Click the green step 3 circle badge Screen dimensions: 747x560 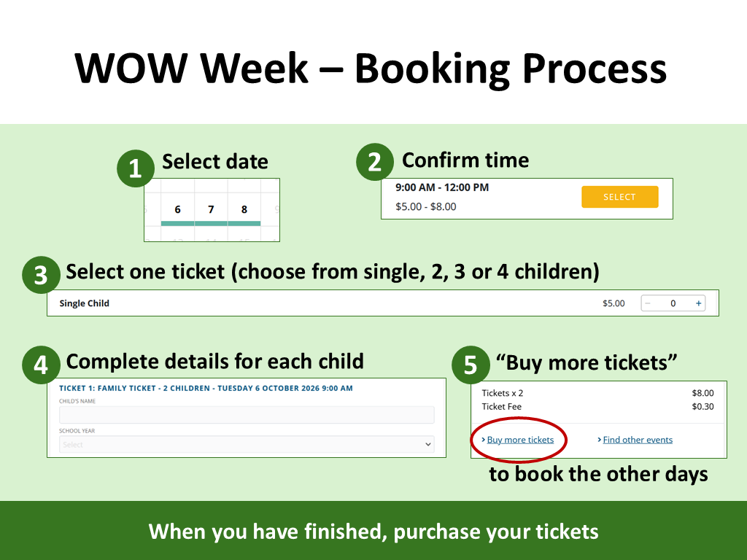coord(41,275)
